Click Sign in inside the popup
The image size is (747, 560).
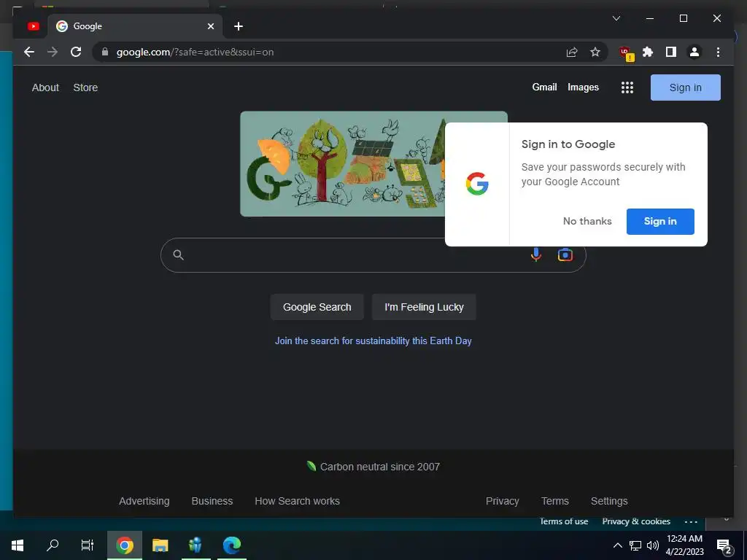[x=660, y=222]
